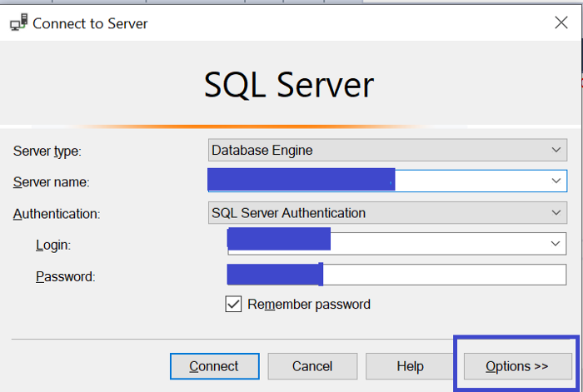The image size is (583, 392).
Task: Click inside the Password field
Action: 396,275
